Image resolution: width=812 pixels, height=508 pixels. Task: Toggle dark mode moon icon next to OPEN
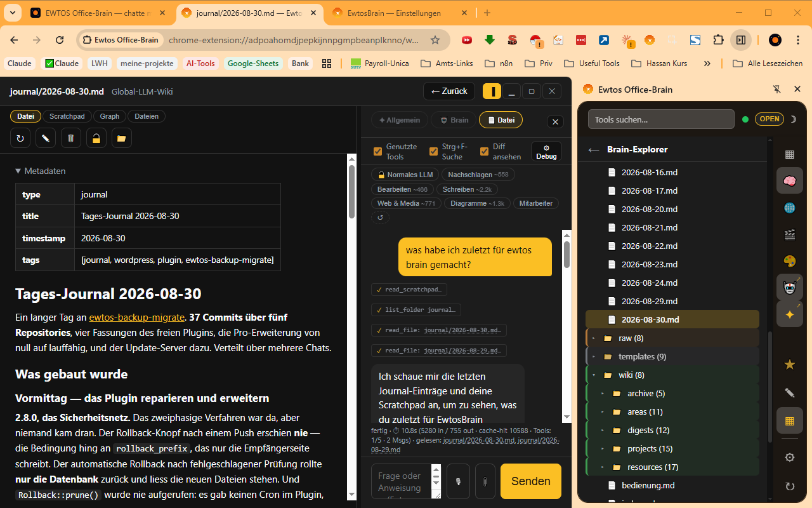coord(792,119)
